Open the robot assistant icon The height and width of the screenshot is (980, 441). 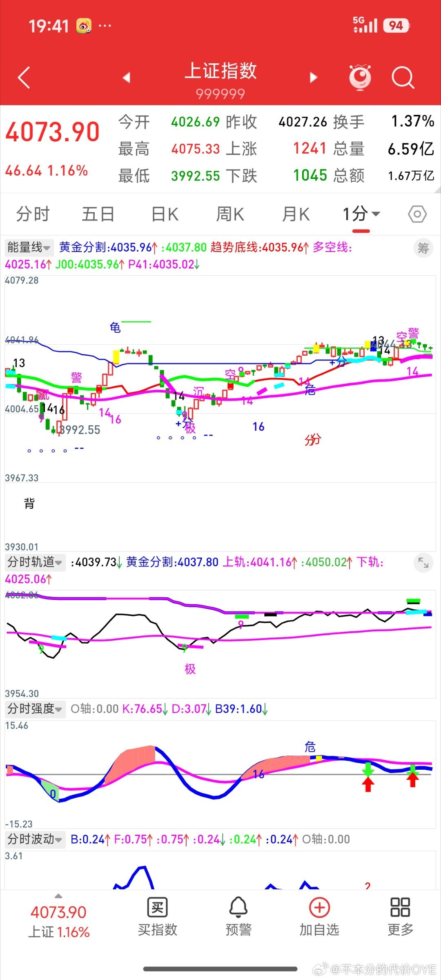(x=360, y=77)
